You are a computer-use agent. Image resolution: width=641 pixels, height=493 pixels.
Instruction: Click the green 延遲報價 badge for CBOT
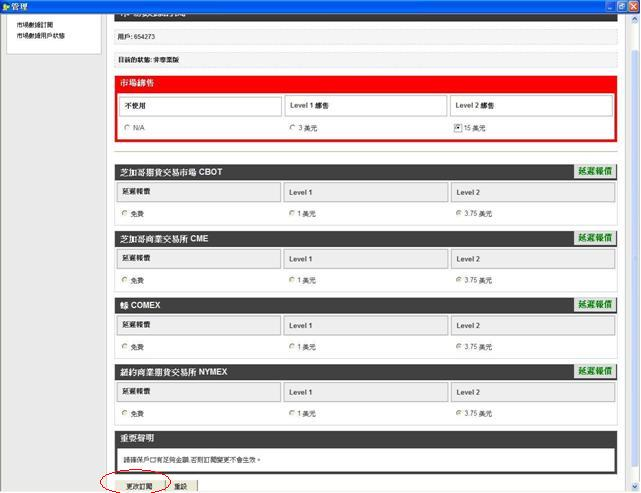click(x=595, y=171)
